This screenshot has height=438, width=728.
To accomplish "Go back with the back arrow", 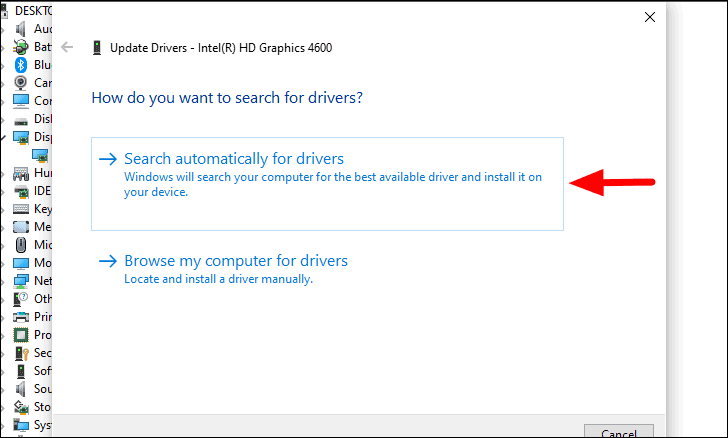I will coord(67,47).
